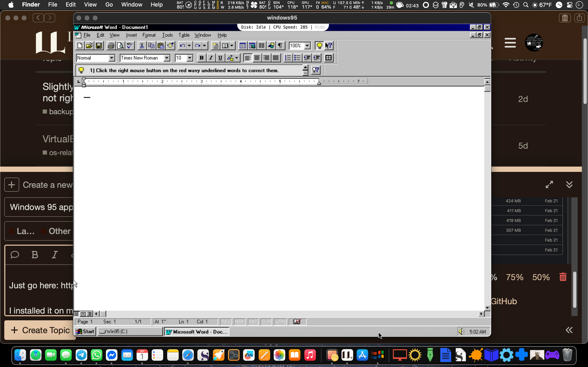This screenshot has height=367, width=588.
Task: Open the 100% zoom dropdown
Action: point(307,46)
